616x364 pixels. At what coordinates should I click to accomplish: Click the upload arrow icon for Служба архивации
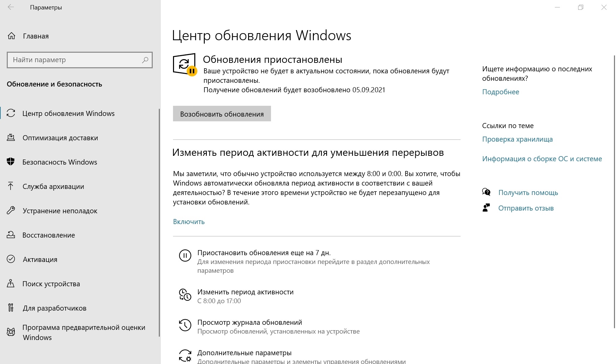(x=11, y=186)
